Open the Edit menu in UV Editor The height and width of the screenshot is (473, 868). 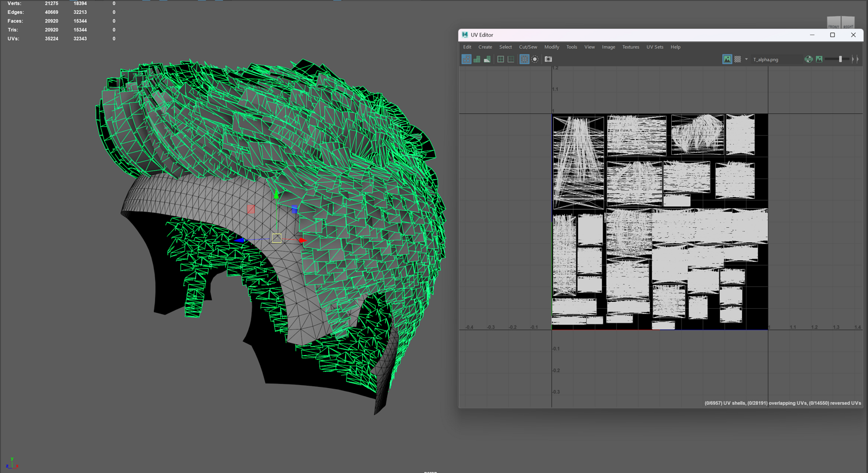pyautogui.click(x=467, y=47)
